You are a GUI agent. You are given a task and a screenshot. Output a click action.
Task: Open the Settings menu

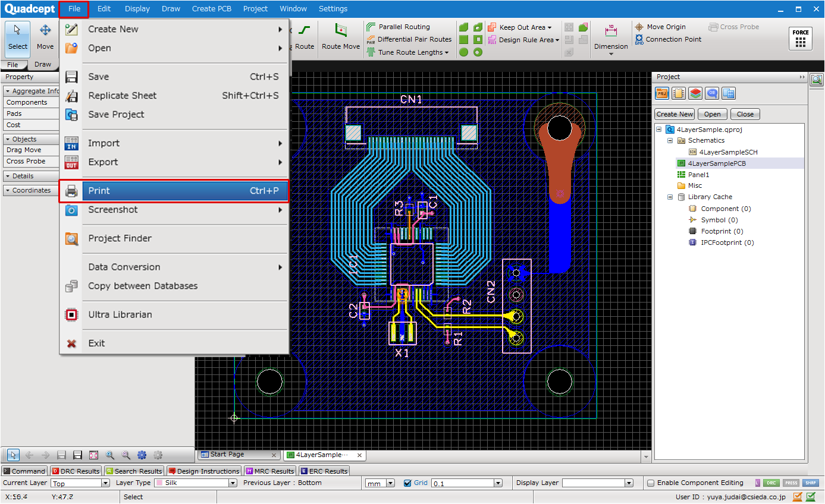pos(333,9)
